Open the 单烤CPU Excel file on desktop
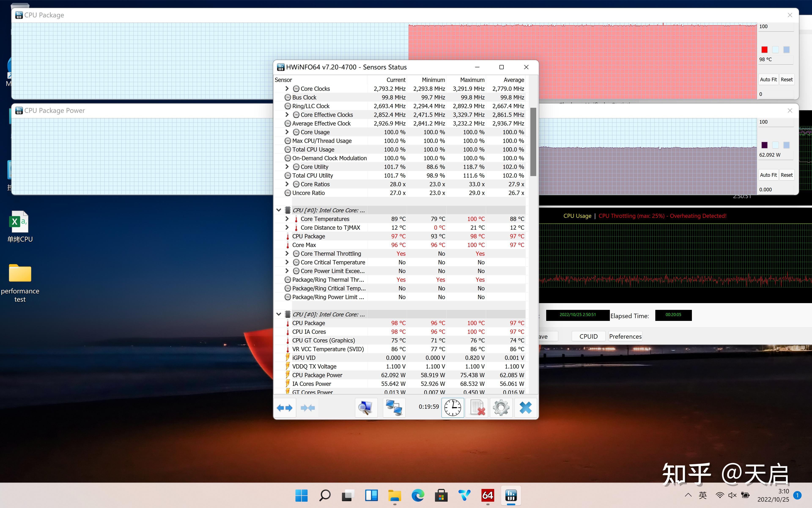 20,226
